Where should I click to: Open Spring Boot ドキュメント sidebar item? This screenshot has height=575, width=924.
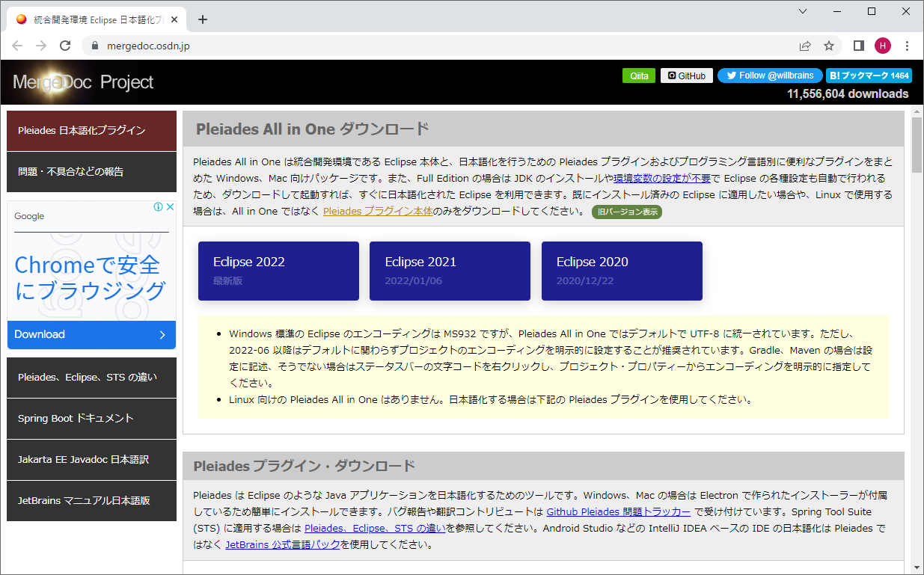click(x=91, y=419)
